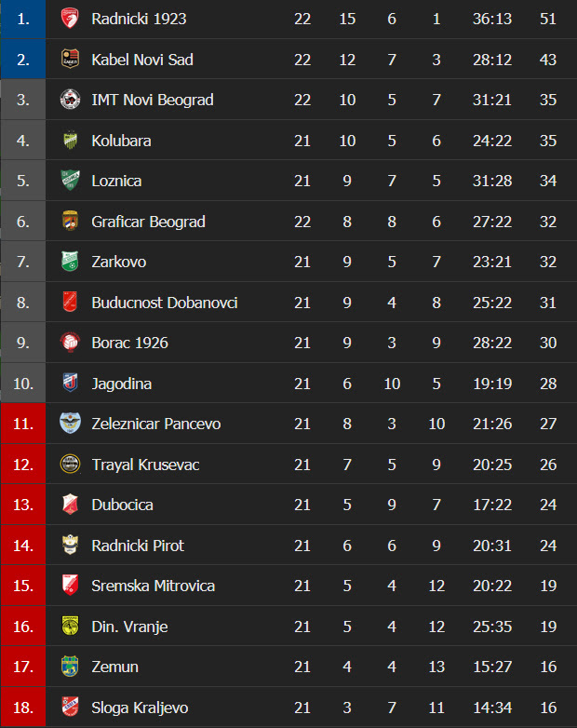The image size is (577, 728).
Task: Click the blue position 1 promotion marker
Action: 22,19
